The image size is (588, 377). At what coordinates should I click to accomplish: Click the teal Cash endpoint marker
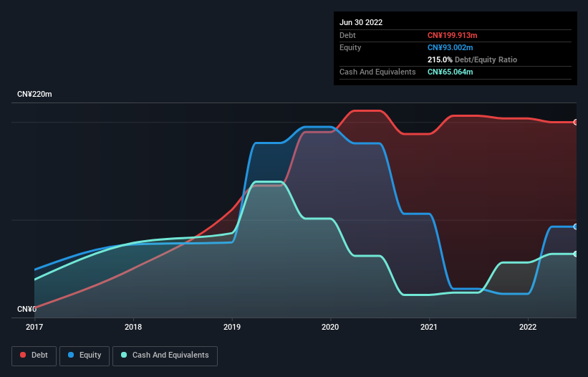[576, 254]
